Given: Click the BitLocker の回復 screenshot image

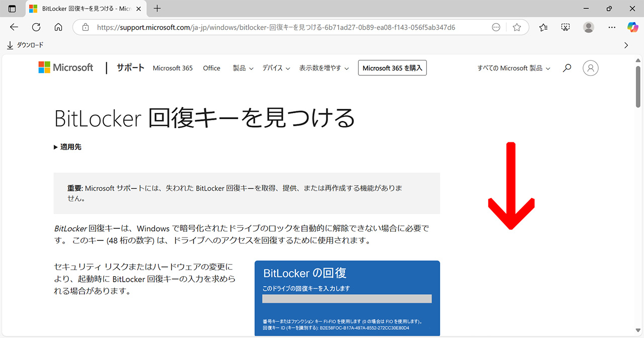Looking at the screenshot, I should 347,298.
